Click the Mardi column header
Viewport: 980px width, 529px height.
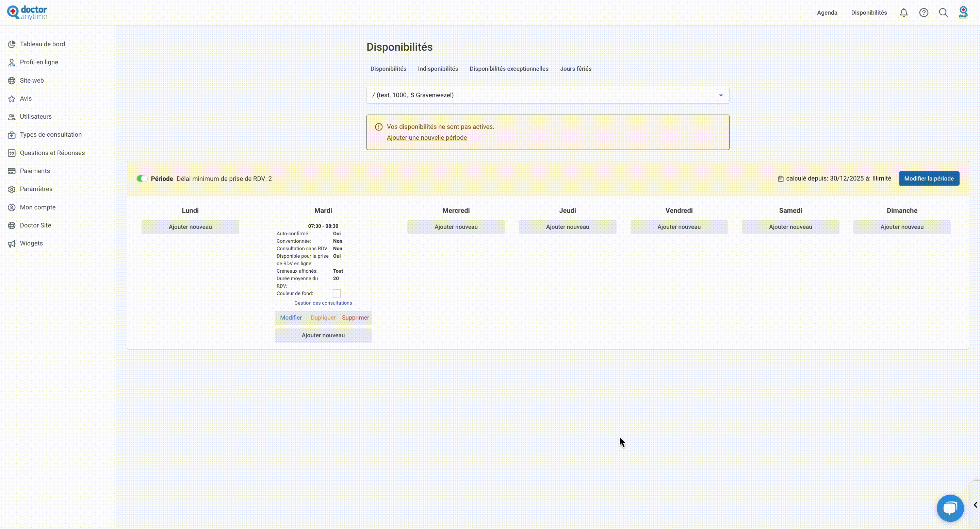[x=323, y=210]
